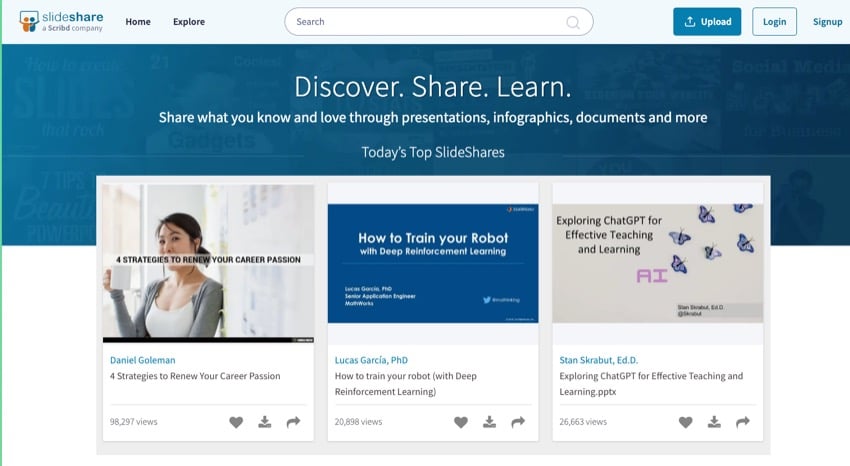Image resolution: width=850 pixels, height=466 pixels.
Task: Open the Exploring ChatGPT slide thumbnail
Action: (x=658, y=263)
